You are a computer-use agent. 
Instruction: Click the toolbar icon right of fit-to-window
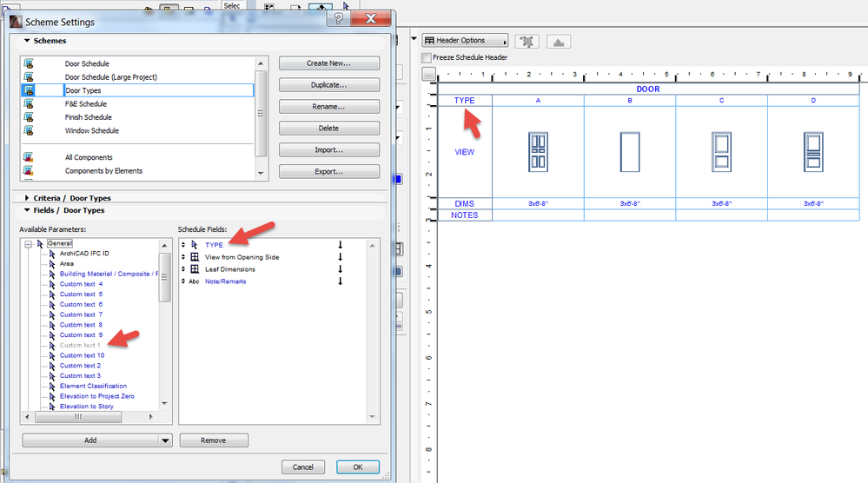(559, 42)
